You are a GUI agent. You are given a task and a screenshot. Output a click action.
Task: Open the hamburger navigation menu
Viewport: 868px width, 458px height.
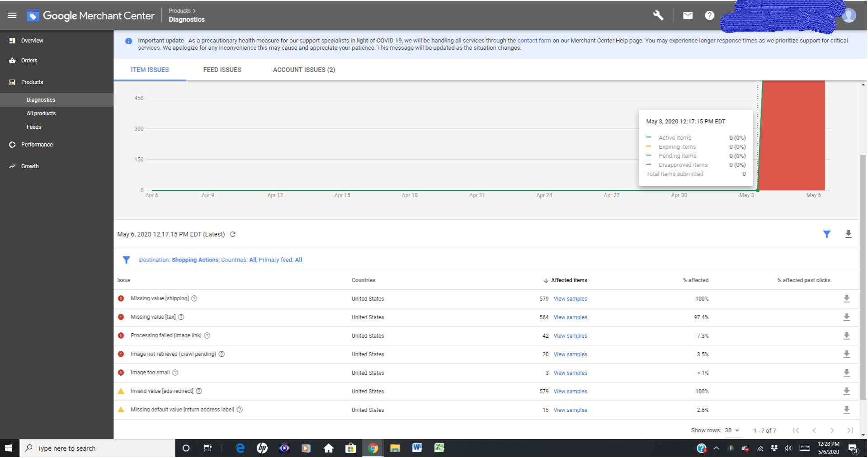(x=12, y=15)
